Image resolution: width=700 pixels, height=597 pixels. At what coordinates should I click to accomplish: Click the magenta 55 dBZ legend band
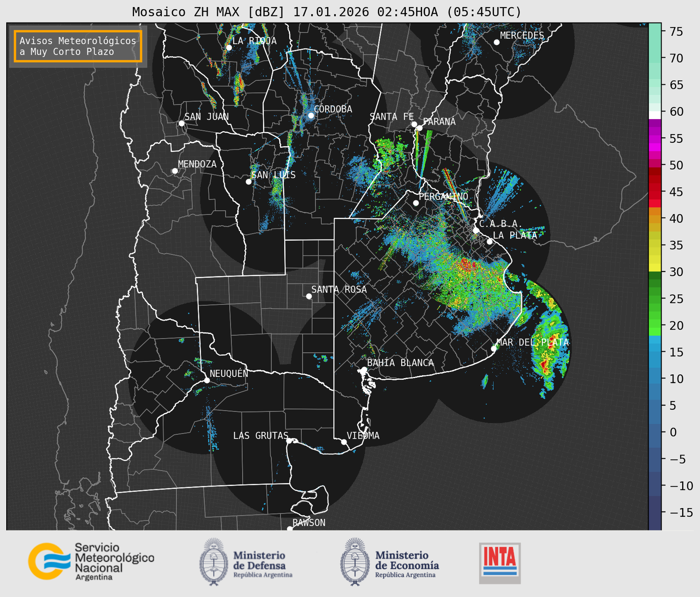pyautogui.click(x=654, y=139)
